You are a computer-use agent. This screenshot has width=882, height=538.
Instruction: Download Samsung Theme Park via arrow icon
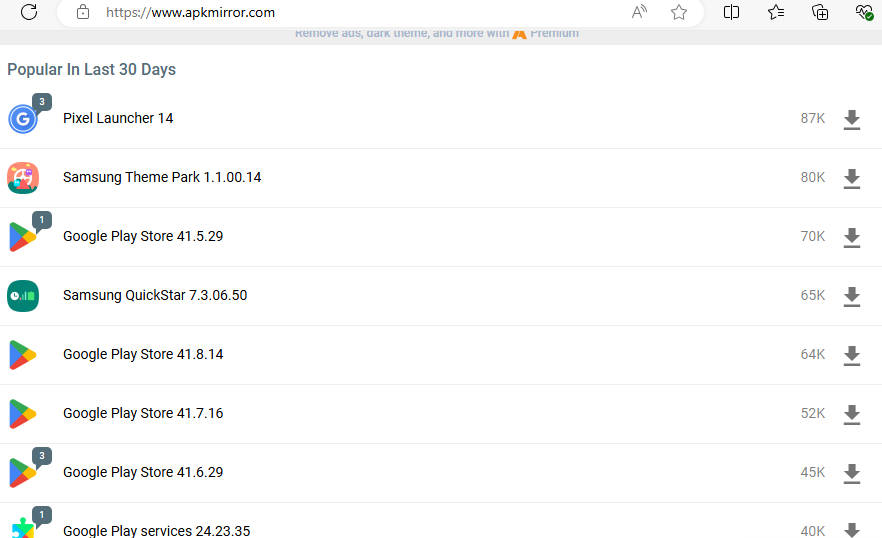coord(852,178)
